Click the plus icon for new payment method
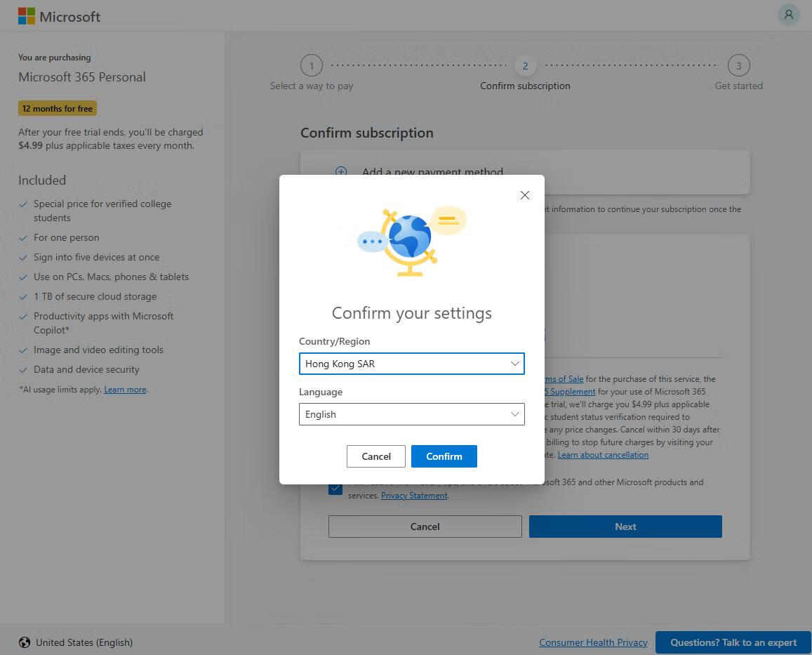 pyautogui.click(x=341, y=172)
